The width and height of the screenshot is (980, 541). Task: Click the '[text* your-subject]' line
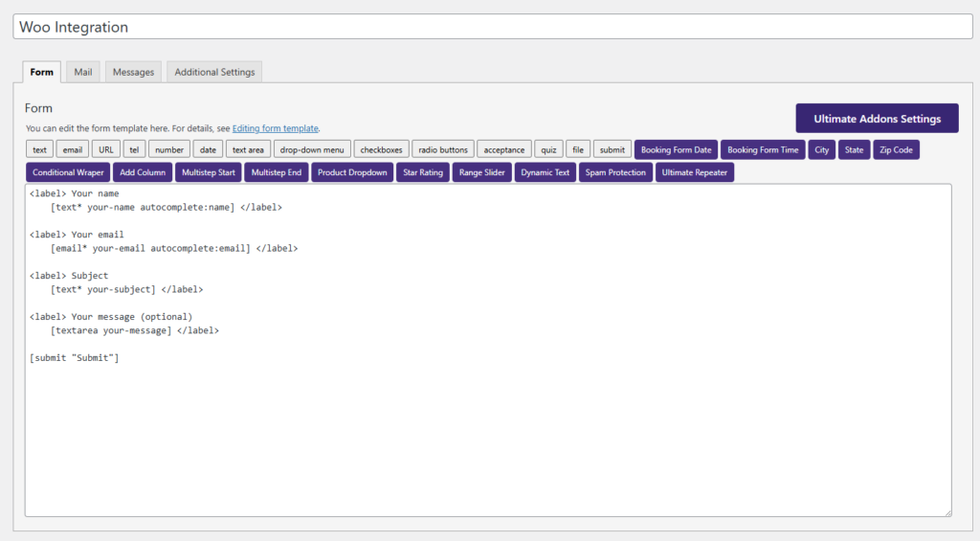tap(127, 289)
